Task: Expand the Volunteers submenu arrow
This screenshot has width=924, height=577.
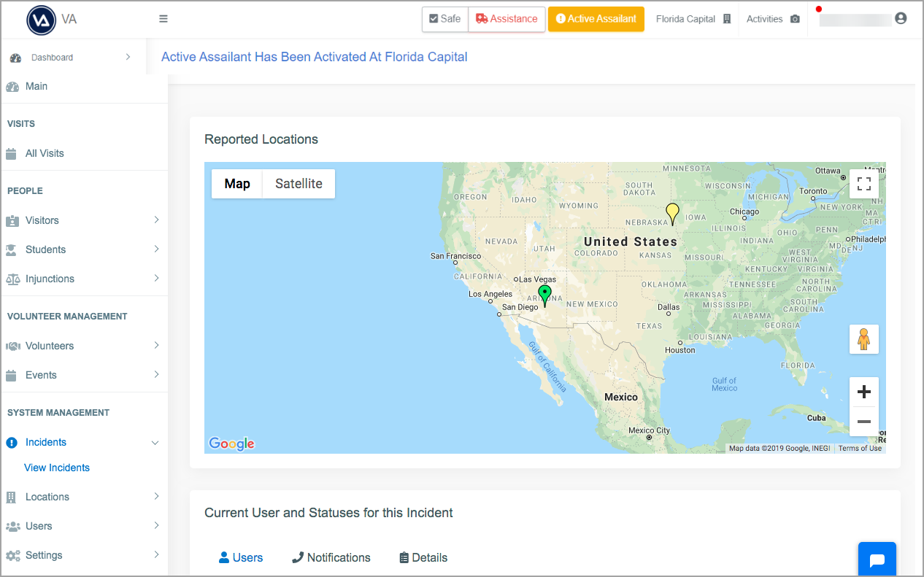Action: pyautogui.click(x=156, y=345)
